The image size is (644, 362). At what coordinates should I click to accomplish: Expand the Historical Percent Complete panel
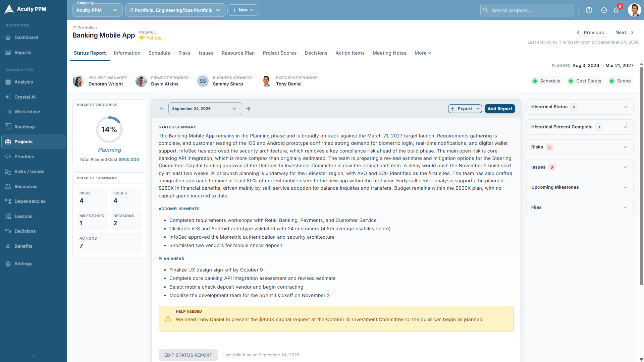[580, 127]
